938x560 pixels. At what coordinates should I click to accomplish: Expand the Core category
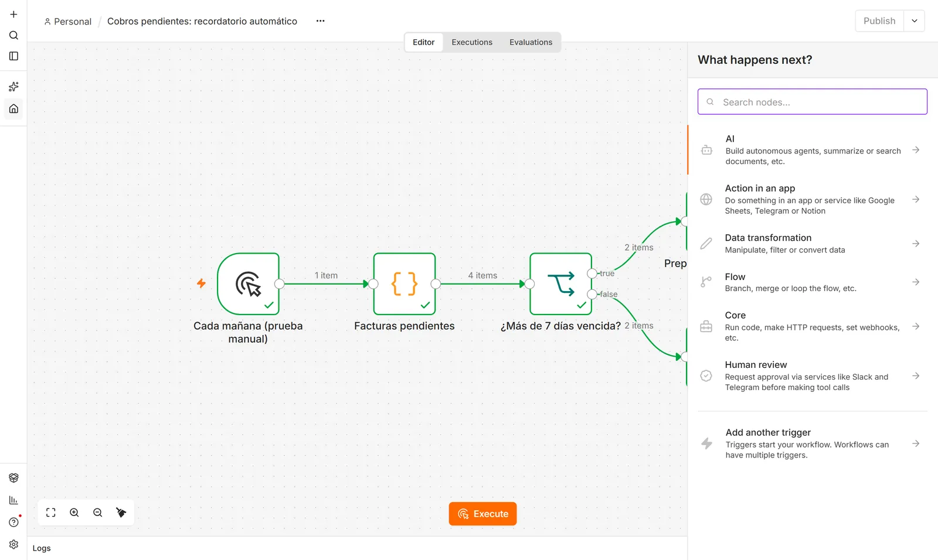point(812,326)
